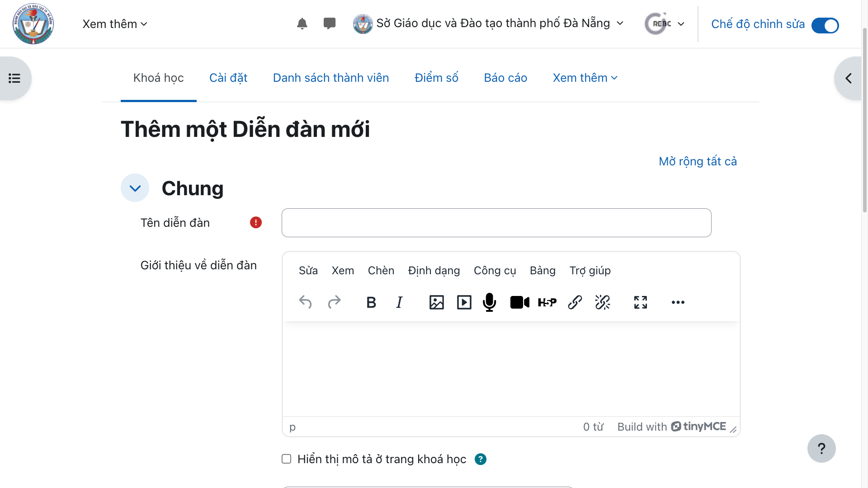Viewport: 868px width, 488px height.
Task: Open 'Danh sách thành viên' tab
Action: (x=331, y=78)
